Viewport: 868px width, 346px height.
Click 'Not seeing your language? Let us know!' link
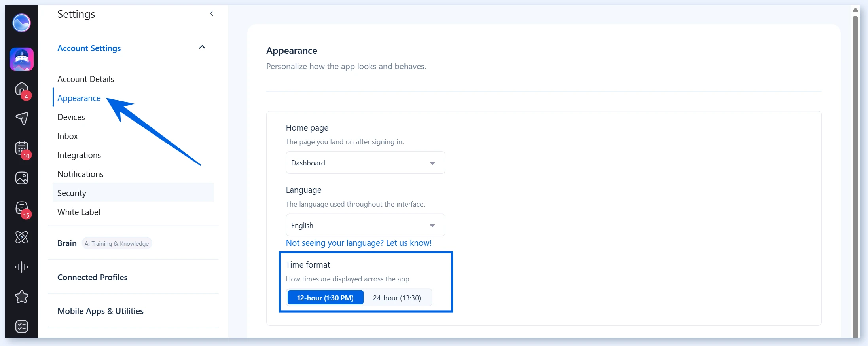coord(359,243)
